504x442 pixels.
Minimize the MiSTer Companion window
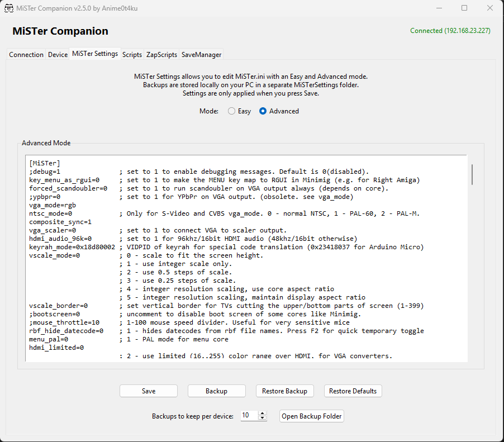click(439, 8)
